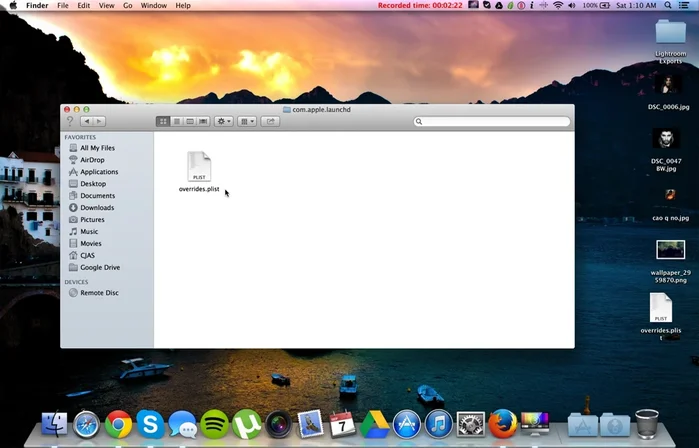
Task: Click the Finder window search field
Action: click(492, 121)
